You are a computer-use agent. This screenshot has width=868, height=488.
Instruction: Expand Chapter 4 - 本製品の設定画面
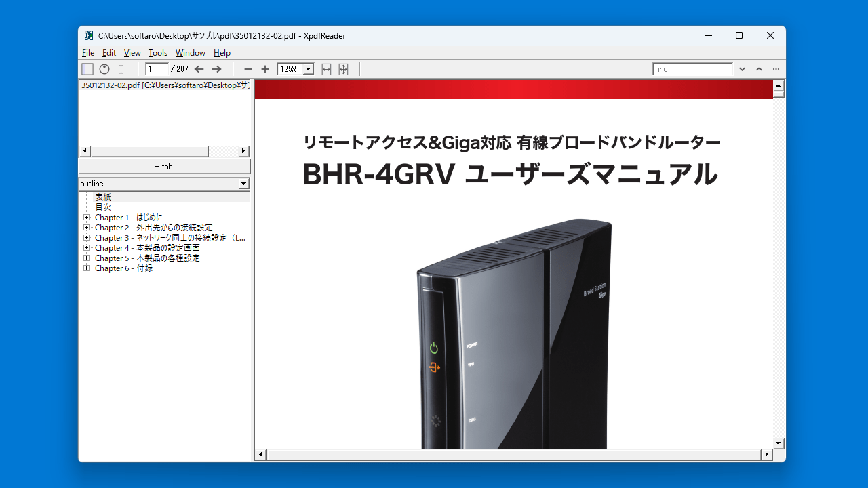pos(86,248)
